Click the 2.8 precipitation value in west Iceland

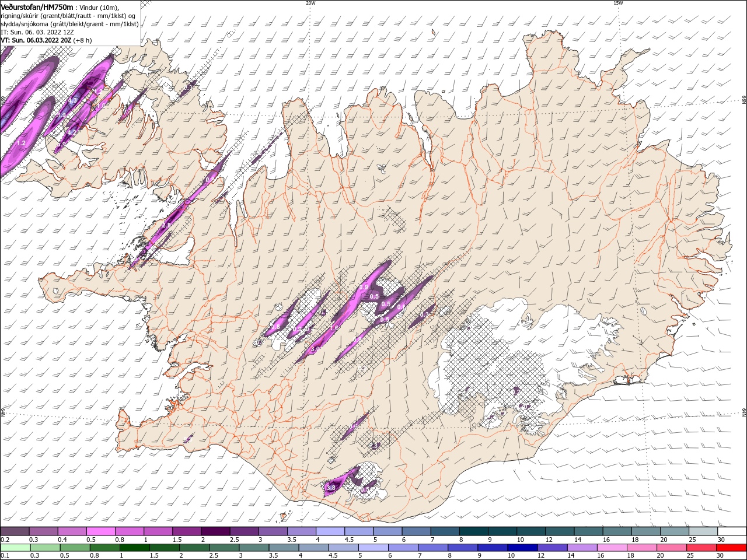tap(166, 225)
